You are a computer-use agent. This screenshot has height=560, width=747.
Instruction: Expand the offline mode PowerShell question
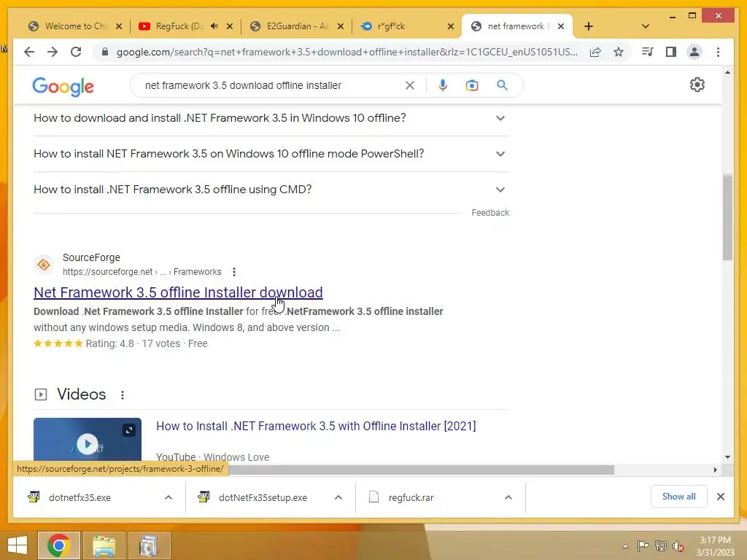click(x=271, y=154)
